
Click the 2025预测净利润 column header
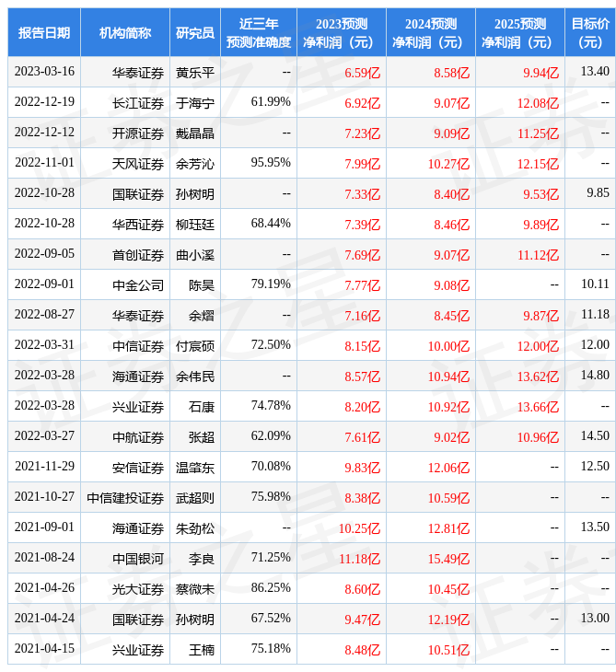[x=520, y=32]
